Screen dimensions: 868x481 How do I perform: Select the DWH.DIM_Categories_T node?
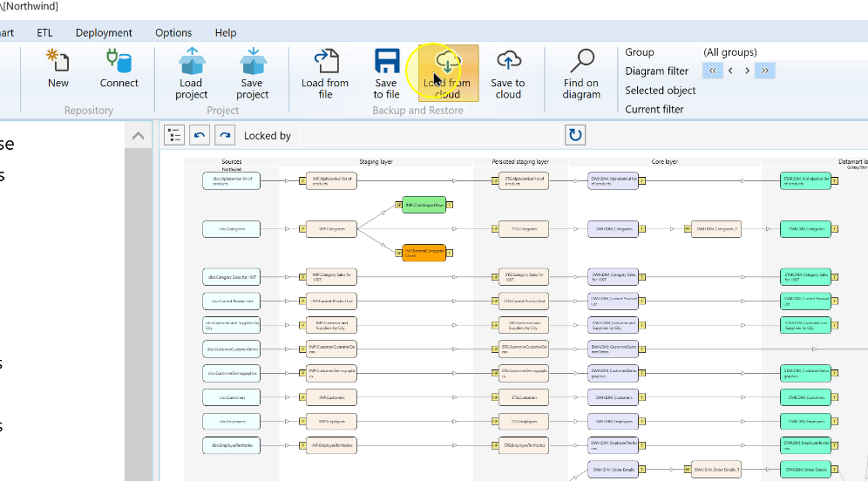pos(716,228)
